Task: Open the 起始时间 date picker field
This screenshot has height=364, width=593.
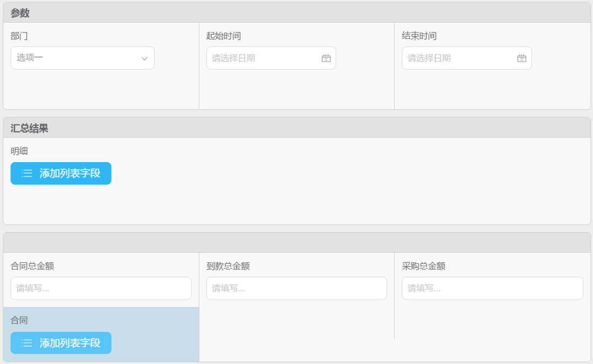Action: (x=264, y=58)
